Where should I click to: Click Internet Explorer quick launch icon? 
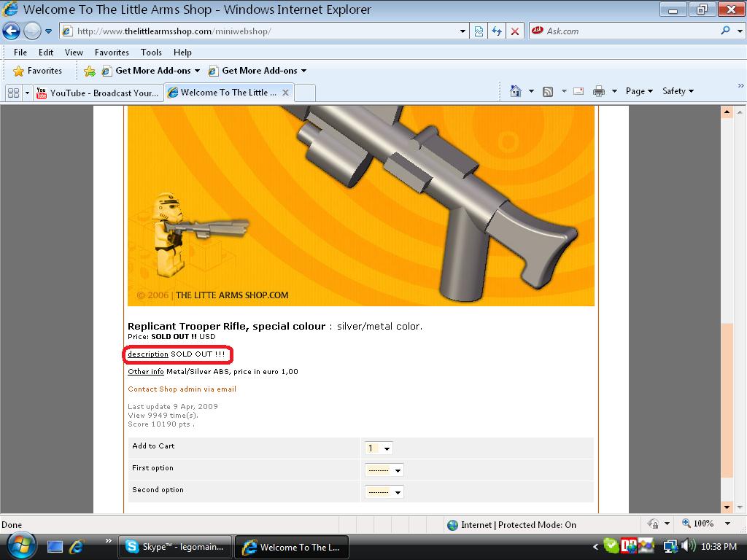(x=76, y=547)
